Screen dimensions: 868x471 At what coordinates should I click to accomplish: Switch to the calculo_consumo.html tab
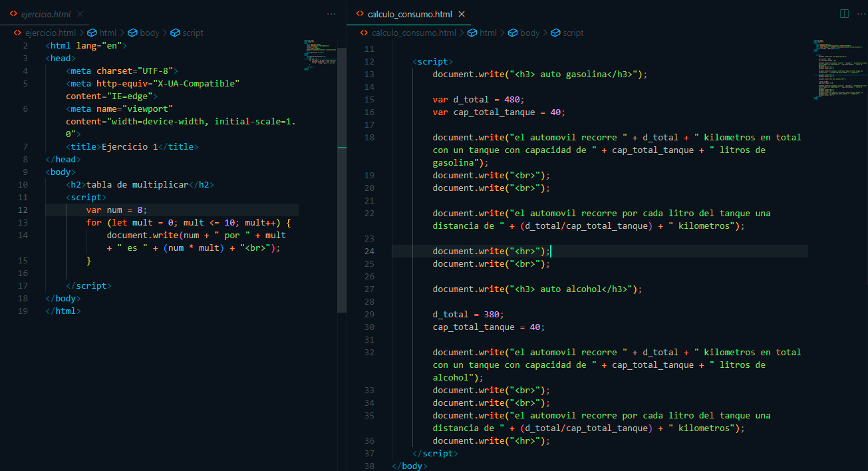point(410,14)
